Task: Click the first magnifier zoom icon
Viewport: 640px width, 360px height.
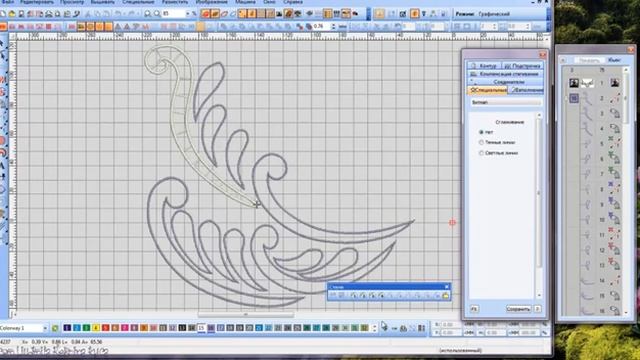Action: 148,14
